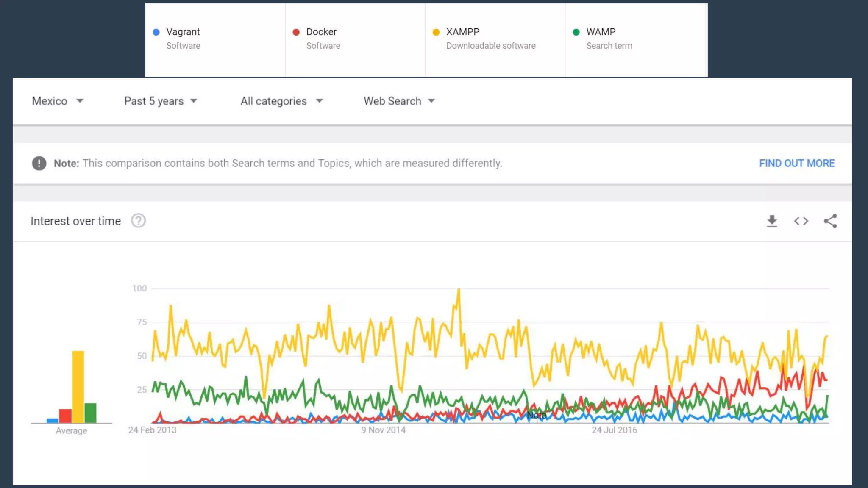
Task: Click the yellow XAMPP average bar
Action: 78,386
